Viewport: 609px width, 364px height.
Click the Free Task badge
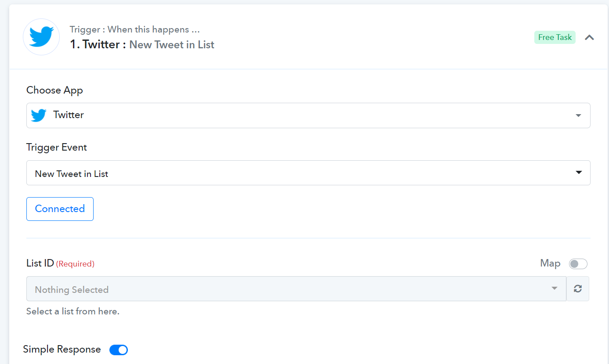coord(555,37)
